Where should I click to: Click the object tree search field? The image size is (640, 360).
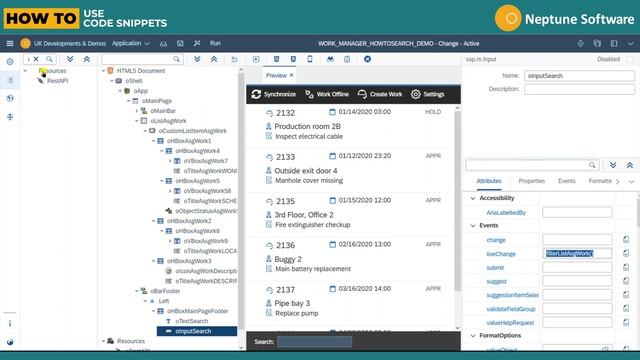coord(141,59)
